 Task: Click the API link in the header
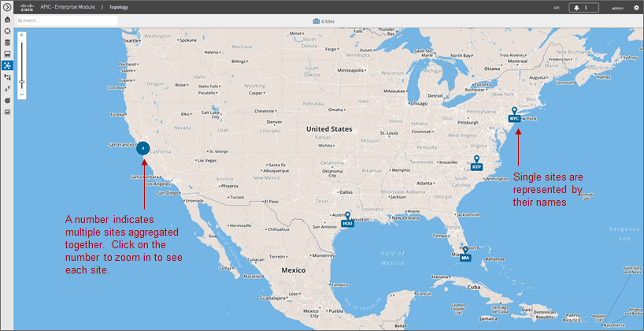pos(556,8)
